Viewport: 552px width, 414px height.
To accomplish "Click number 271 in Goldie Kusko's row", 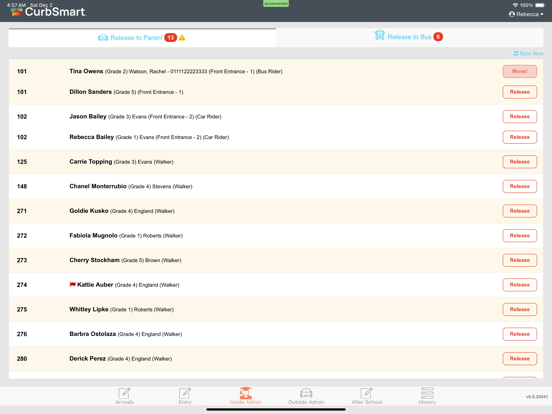I will coord(22,211).
